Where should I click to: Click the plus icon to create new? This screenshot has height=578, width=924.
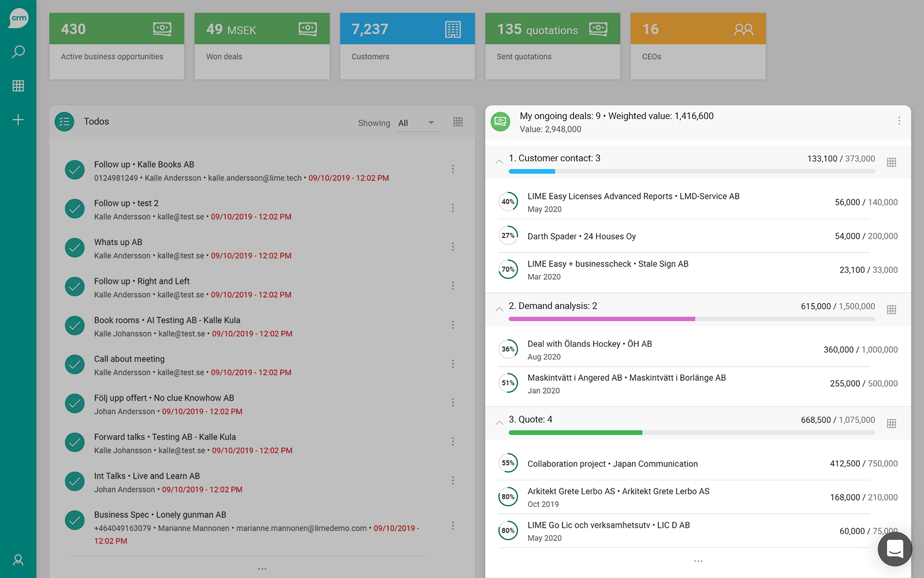pyautogui.click(x=18, y=120)
